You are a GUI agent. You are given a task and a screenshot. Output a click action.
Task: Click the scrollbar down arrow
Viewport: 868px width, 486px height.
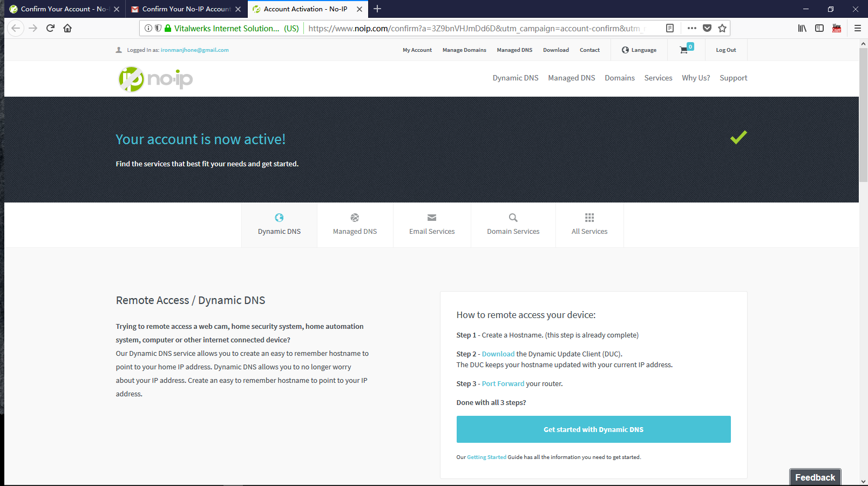click(x=864, y=481)
